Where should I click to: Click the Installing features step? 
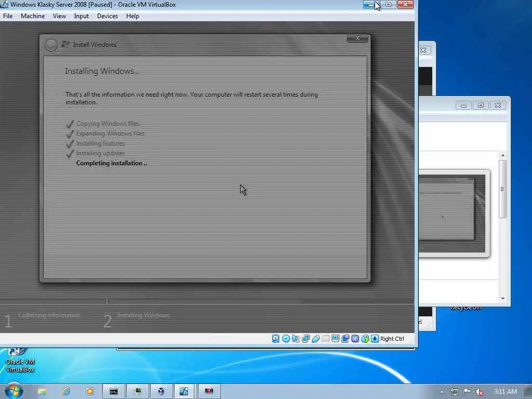pyautogui.click(x=100, y=143)
